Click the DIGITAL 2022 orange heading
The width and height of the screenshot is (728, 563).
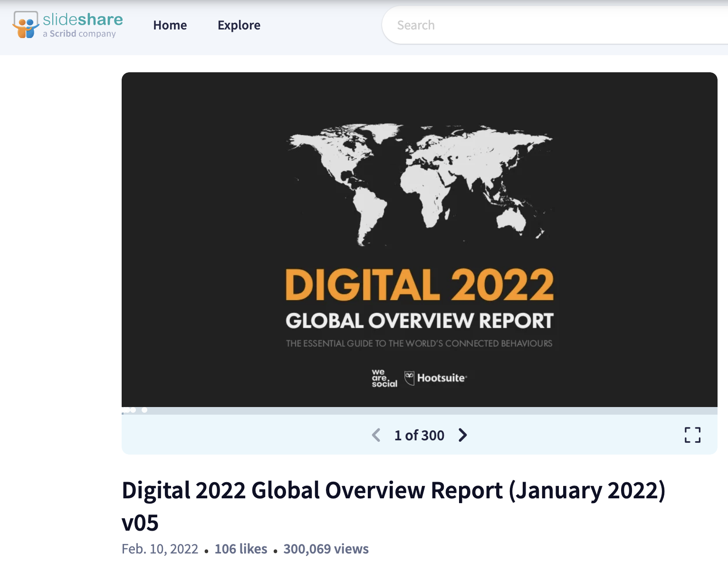tap(419, 285)
